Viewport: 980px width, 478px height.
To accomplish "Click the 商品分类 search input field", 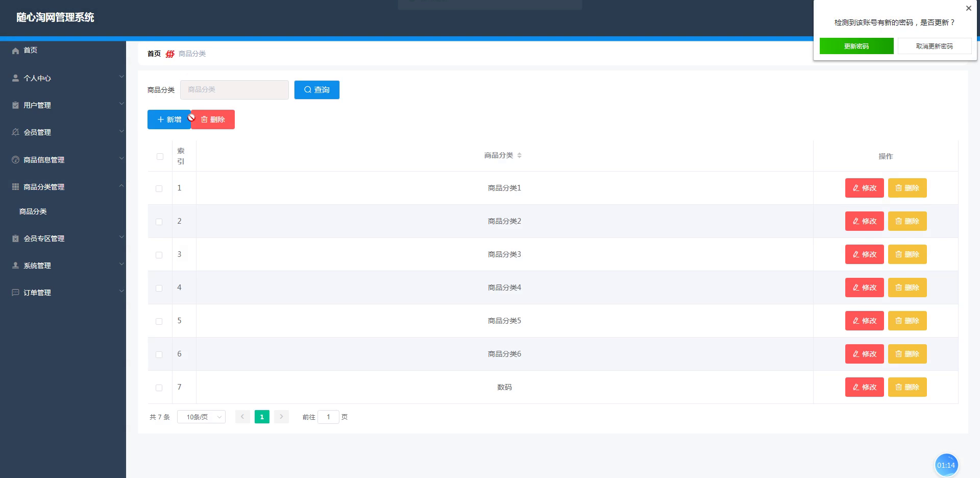I will point(234,90).
